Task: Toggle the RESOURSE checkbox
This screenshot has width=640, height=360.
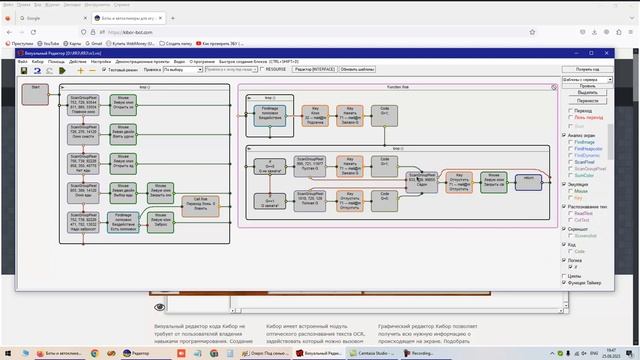Action: [x=262, y=69]
